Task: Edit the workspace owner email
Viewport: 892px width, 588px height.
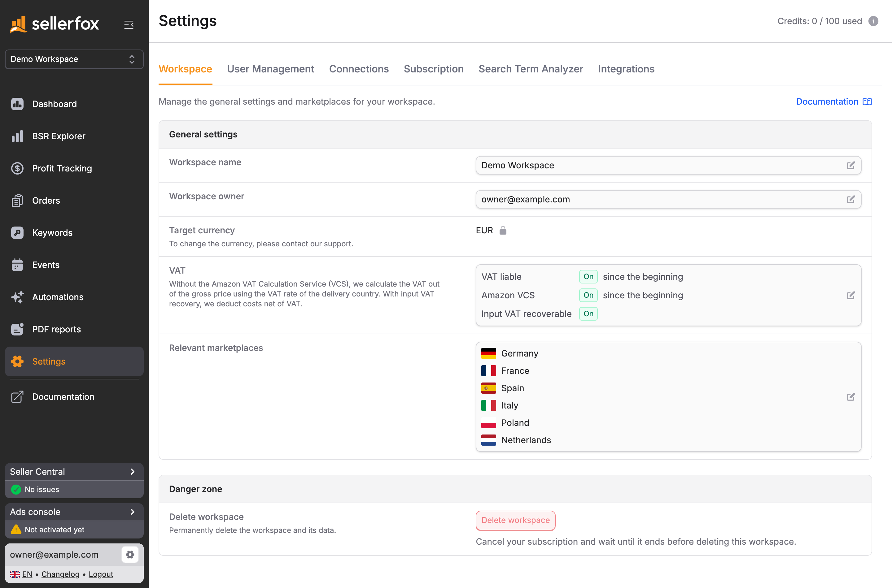Action: pyautogui.click(x=851, y=200)
